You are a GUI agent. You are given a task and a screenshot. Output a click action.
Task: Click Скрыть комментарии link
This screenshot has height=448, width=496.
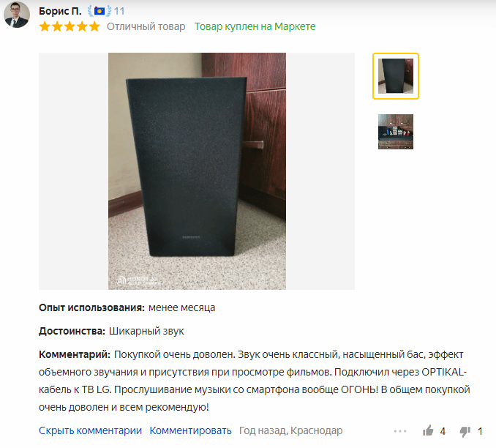click(x=90, y=430)
